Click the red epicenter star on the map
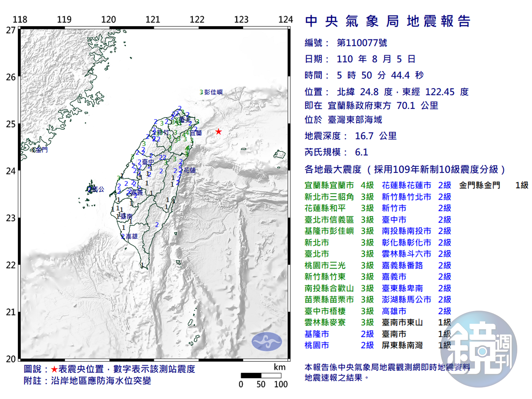 click(x=218, y=132)
